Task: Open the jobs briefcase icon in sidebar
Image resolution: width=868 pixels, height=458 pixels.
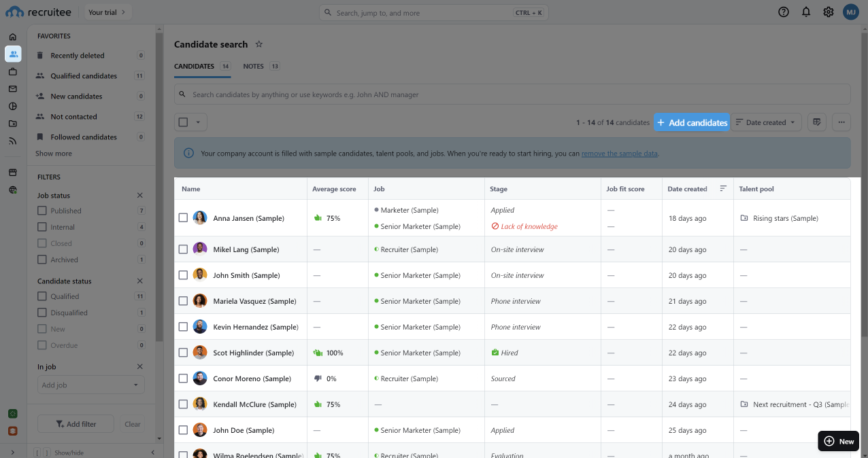Action: [x=13, y=71]
